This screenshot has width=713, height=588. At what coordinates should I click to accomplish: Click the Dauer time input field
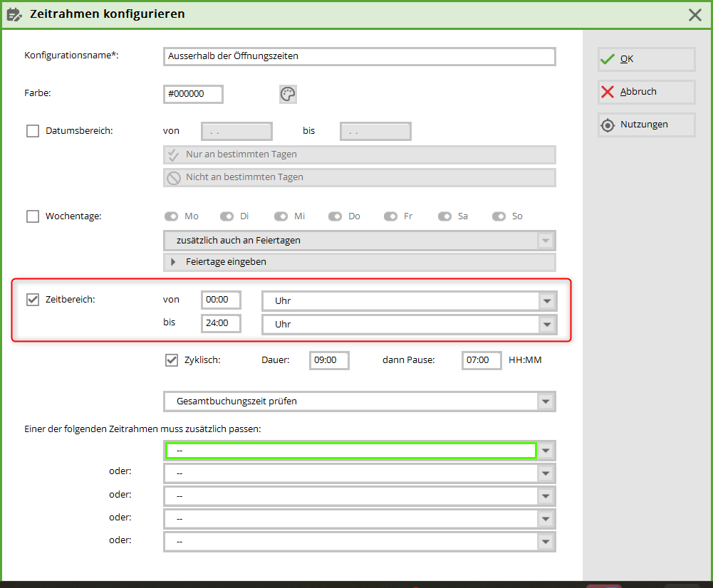329,360
